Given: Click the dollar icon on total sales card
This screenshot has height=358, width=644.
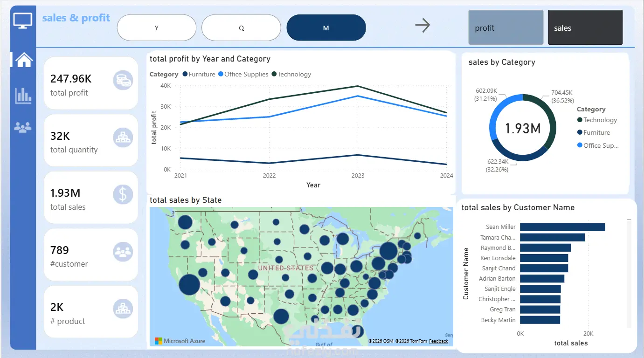Looking at the screenshot, I should pos(123,194).
